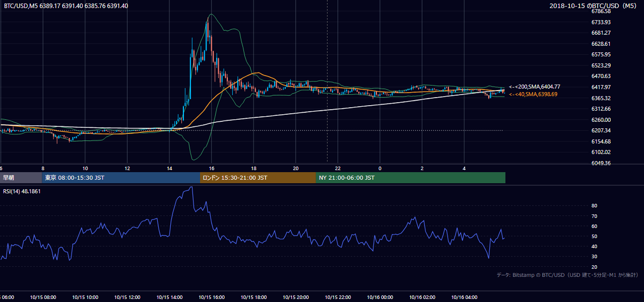644x302 pixels.
Task: Click the price axis value 6365.32
Action: pyautogui.click(x=601, y=98)
